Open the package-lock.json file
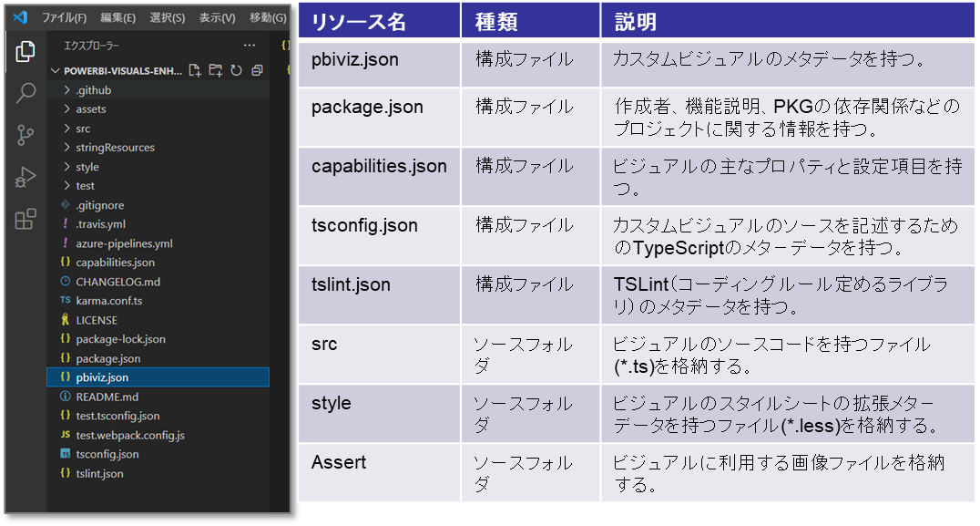The height and width of the screenshot is (526, 980). pos(158,339)
